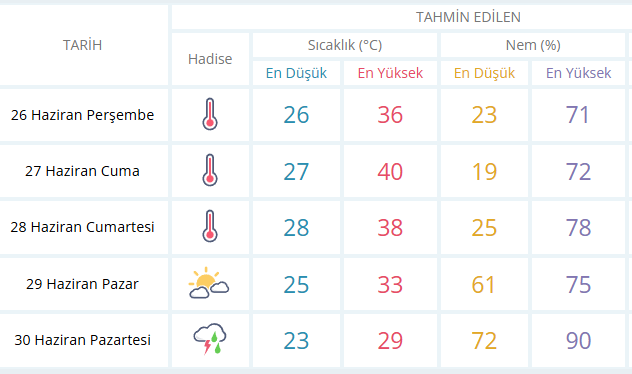The height and width of the screenshot is (374, 632).
Task: Click the blue En Düşük temperature subheader
Action: 296,73
